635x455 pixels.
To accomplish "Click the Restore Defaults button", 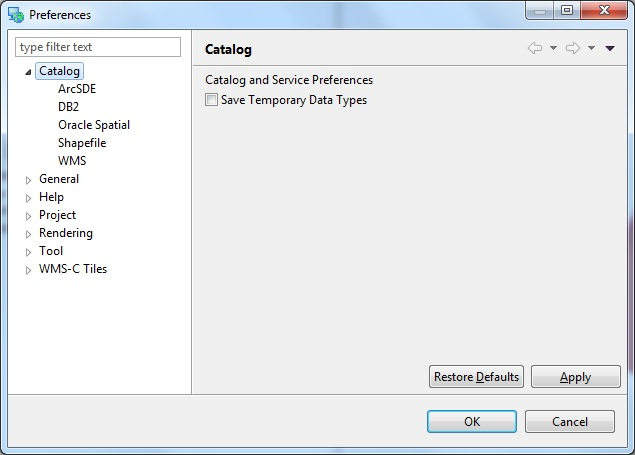I will click(x=476, y=377).
